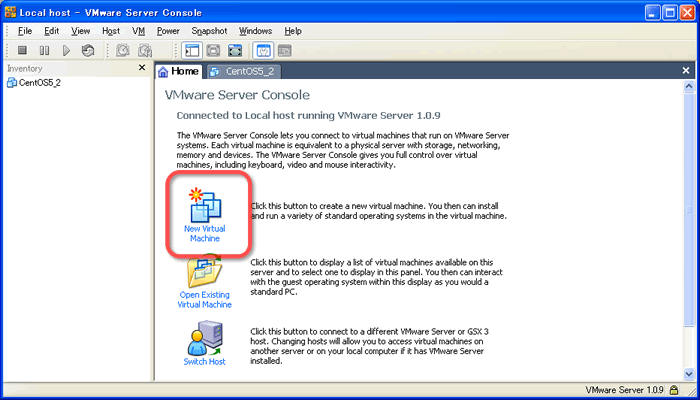Switch to the CentOS5_2 tab
Viewport: 700px width, 400px height.
coord(244,71)
